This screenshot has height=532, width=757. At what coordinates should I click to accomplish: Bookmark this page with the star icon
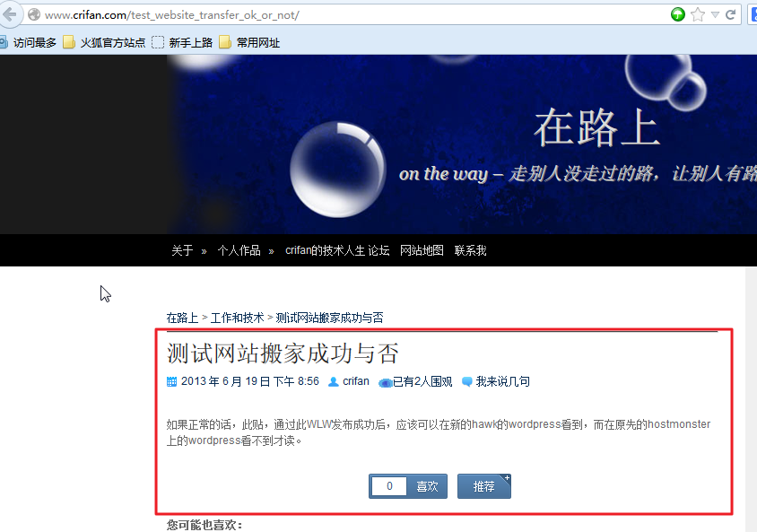click(698, 14)
